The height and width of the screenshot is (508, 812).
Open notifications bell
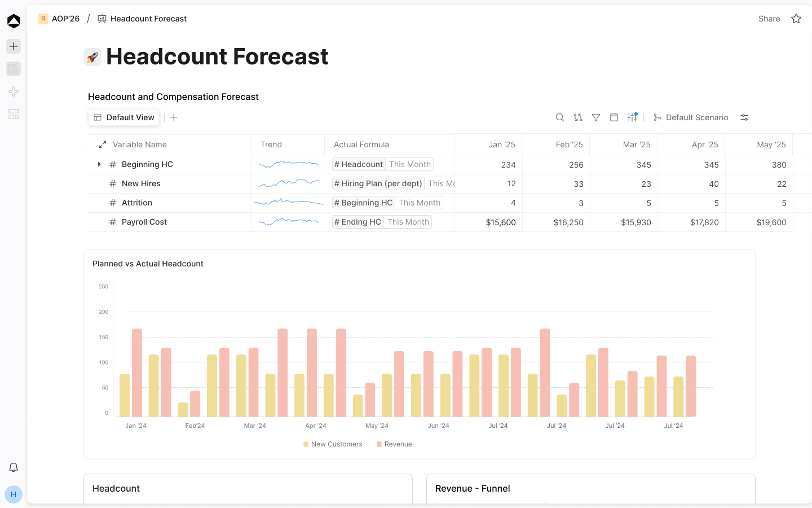(x=14, y=467)
